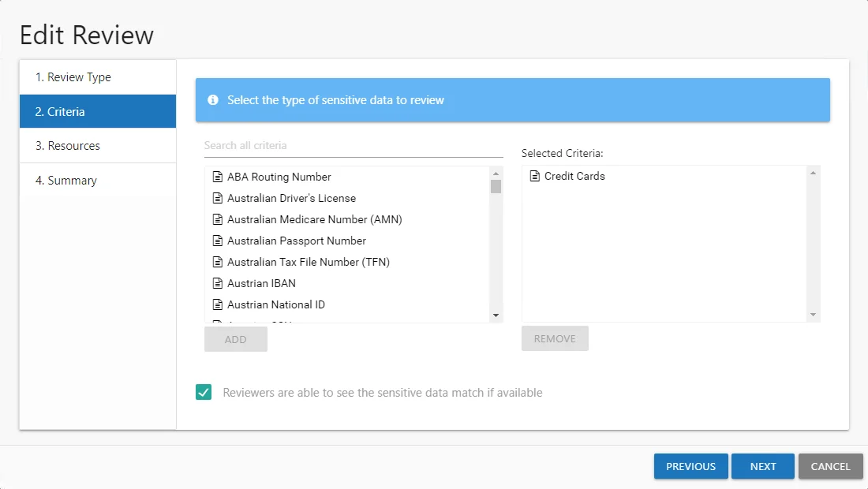868x489 pixels.
Task: Click the icon beside Australian Tax File Number (TFN)
Action: [x=218, y=262]
